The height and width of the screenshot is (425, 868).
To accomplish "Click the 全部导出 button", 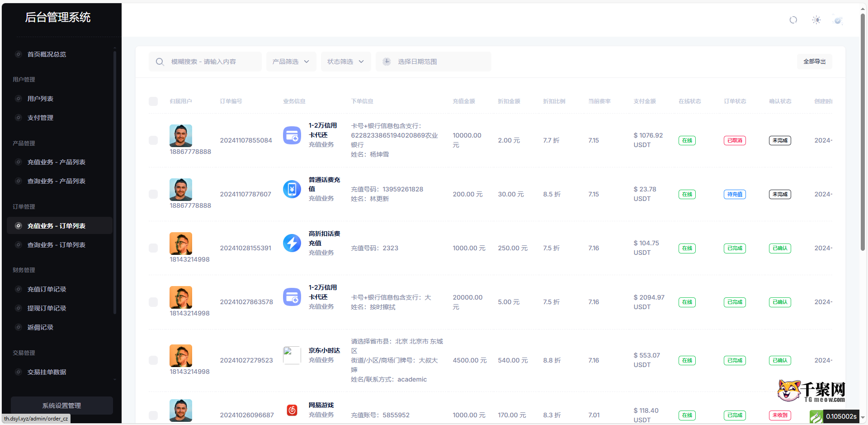I will coord(814,62).
